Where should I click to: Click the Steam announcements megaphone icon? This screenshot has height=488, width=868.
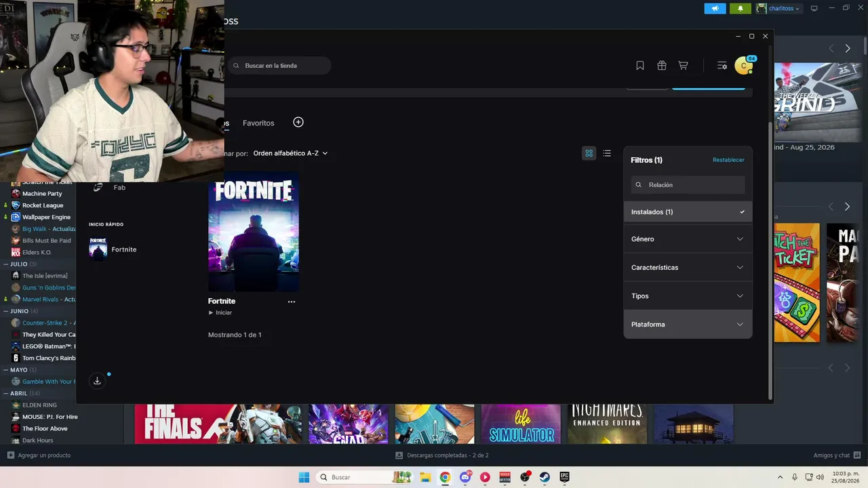coord(715,9)
